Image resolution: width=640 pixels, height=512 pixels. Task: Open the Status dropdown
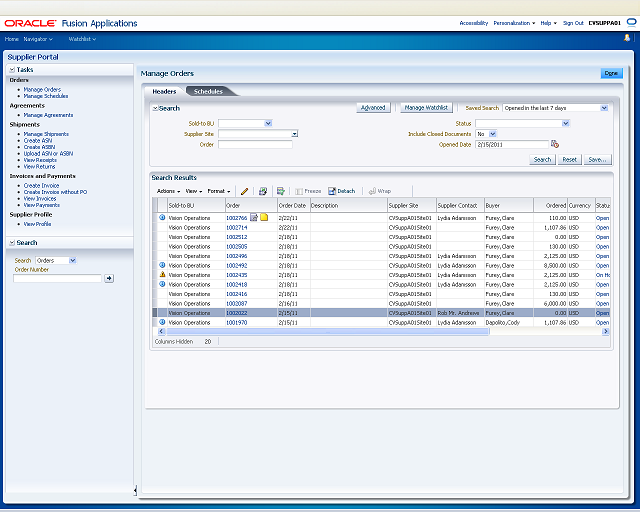coord(565,123)
